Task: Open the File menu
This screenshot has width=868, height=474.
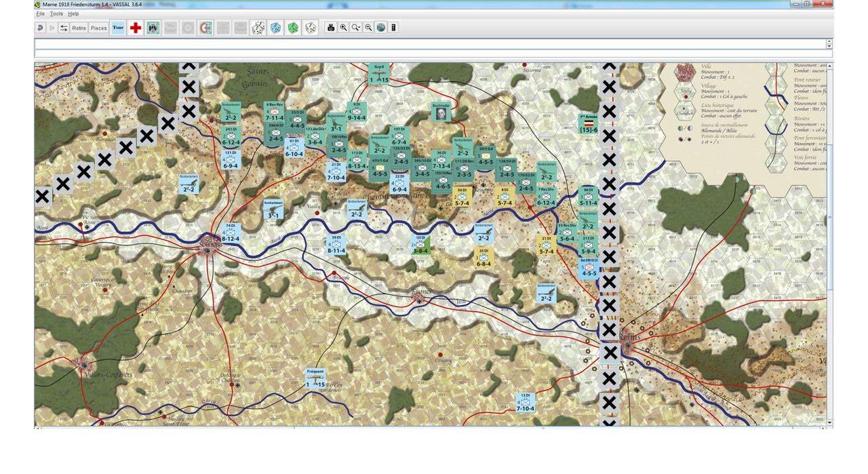Action: click(x=40, y=14)
